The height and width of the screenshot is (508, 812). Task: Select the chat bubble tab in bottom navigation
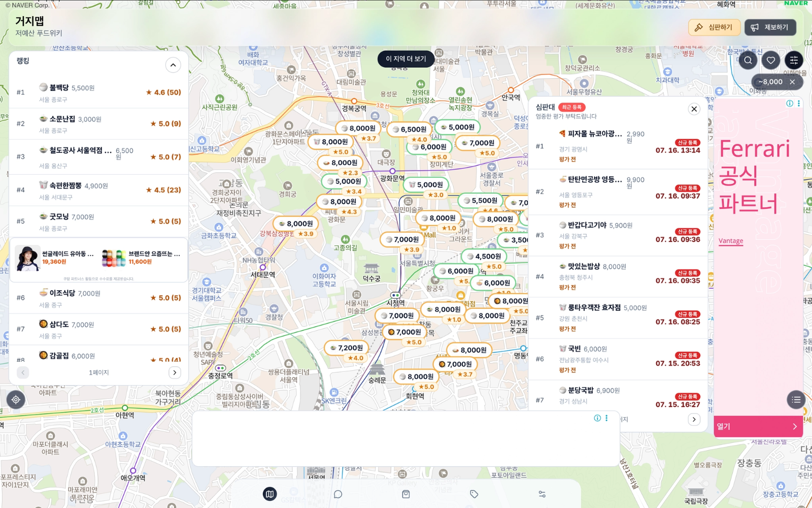point(338,494)
